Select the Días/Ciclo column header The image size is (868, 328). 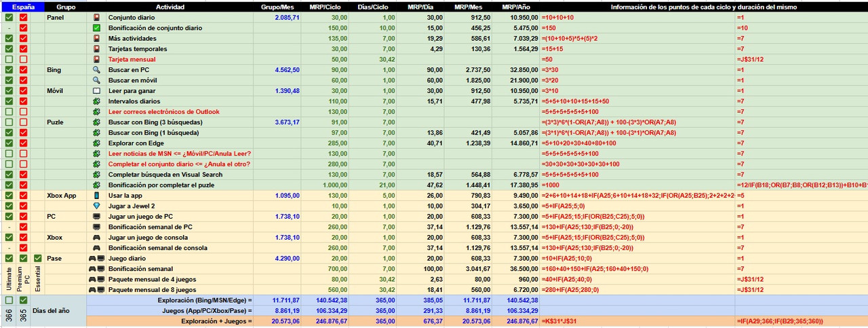[374, 7]
